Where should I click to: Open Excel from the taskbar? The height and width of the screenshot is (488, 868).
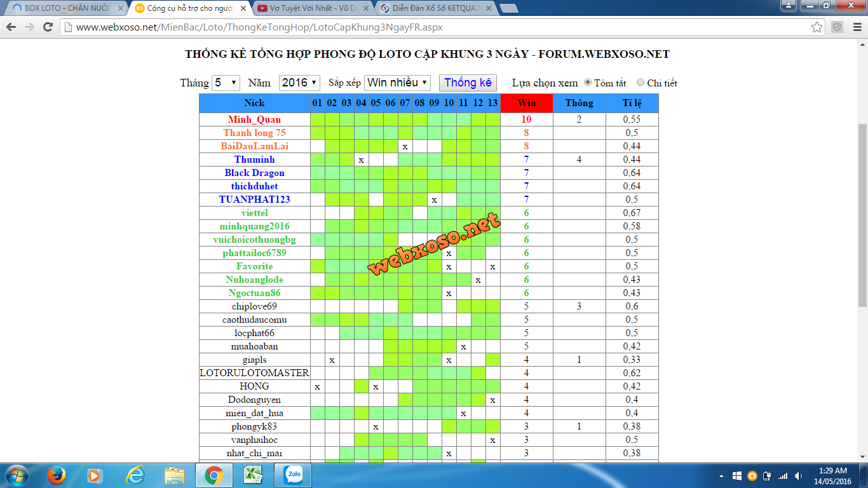pyautogui.click(x=253, y=475)
